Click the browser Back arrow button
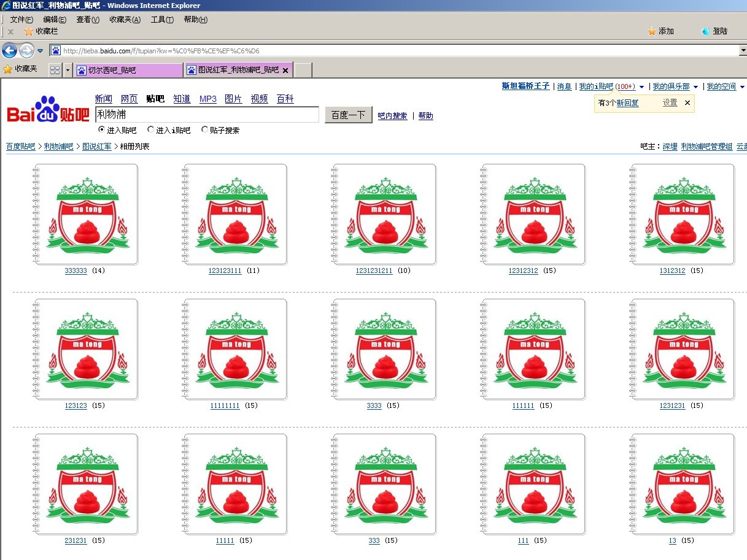 coord(9,50)
